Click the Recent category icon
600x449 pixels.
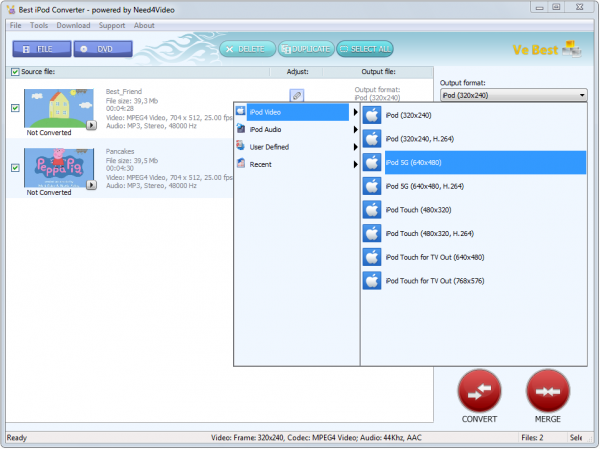coord(240,164)
